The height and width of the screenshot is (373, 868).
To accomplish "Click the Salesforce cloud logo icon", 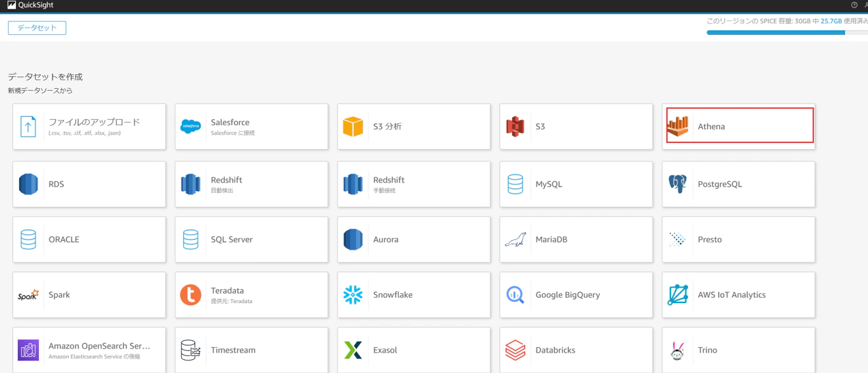I will click(x=190, y=127).
